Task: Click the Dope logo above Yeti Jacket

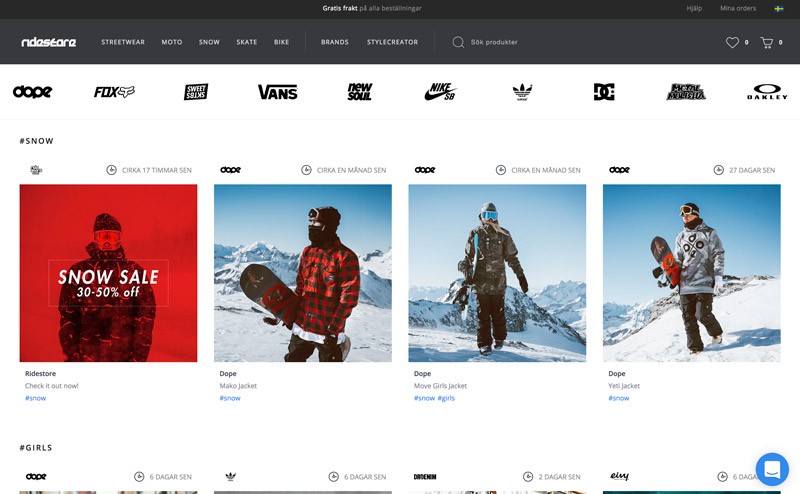Action: [x=619, y=170]
